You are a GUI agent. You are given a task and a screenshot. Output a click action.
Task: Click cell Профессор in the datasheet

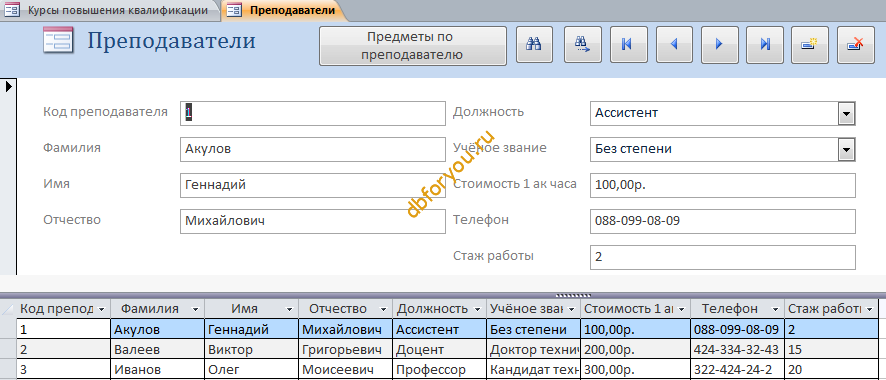click(x=440, y=370)
